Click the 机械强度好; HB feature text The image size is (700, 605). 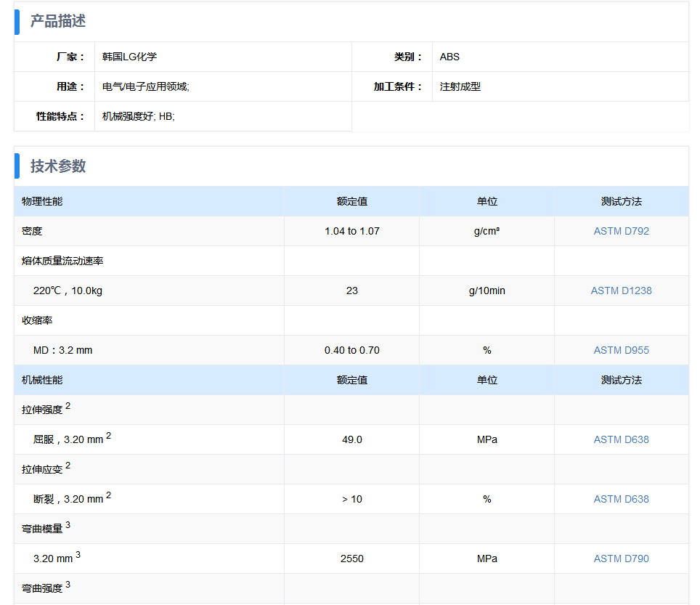[x=138, y=116]
